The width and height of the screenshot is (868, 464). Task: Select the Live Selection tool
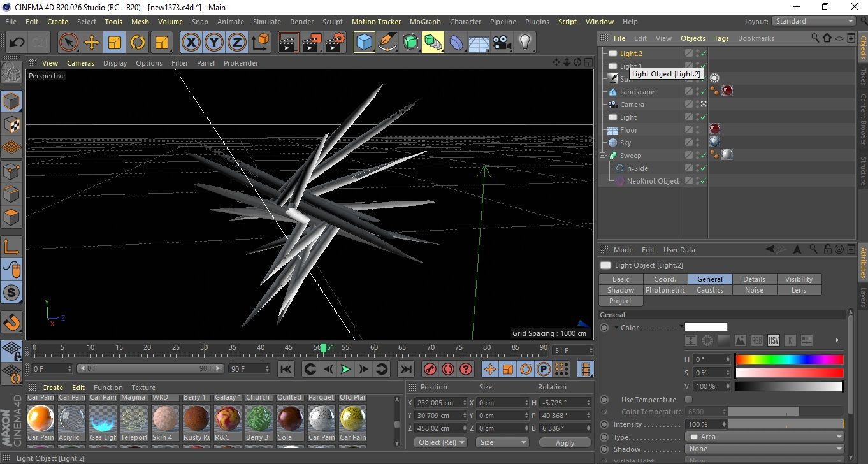pyautogui.click(x=69, y=43)
